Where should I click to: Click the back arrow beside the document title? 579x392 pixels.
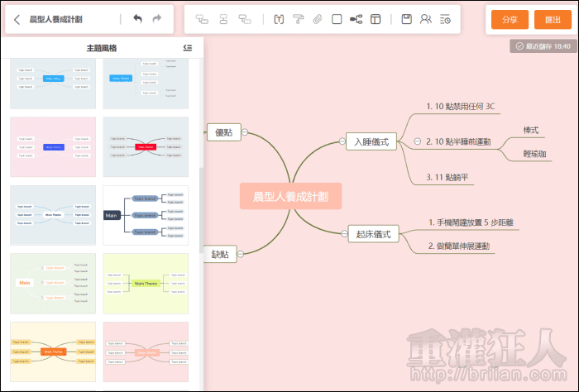(x=17, y=19)
